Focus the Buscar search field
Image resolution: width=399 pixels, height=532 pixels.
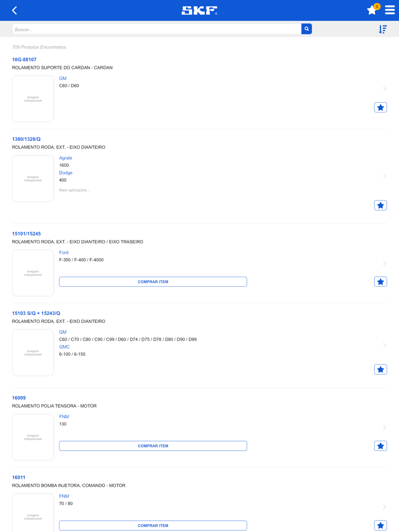[x=157, y=29]
